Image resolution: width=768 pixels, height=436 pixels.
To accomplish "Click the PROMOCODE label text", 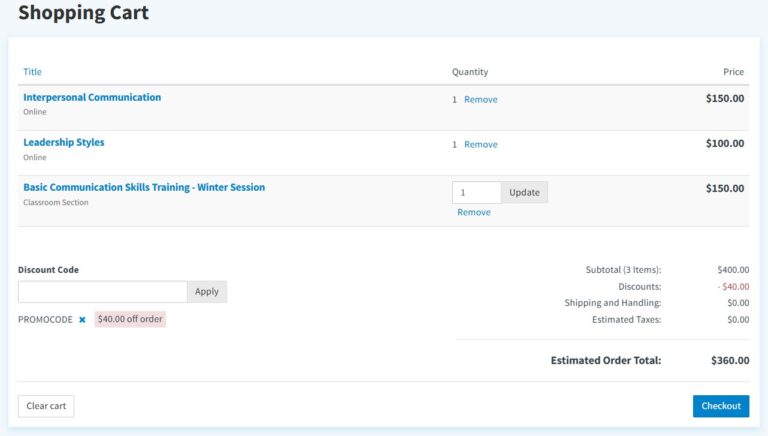I will tap(45, 320).
